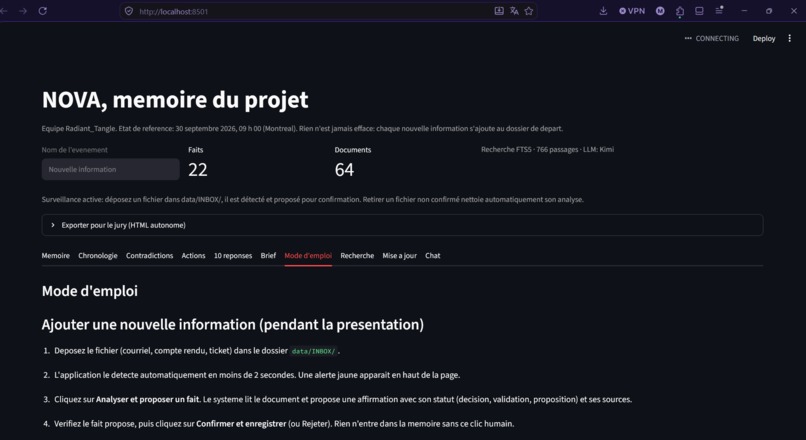Screen dimensions: 806x440
Task: Click the data/INBOX/ code label
Action: pyautogui.click(x=314, y=351)
